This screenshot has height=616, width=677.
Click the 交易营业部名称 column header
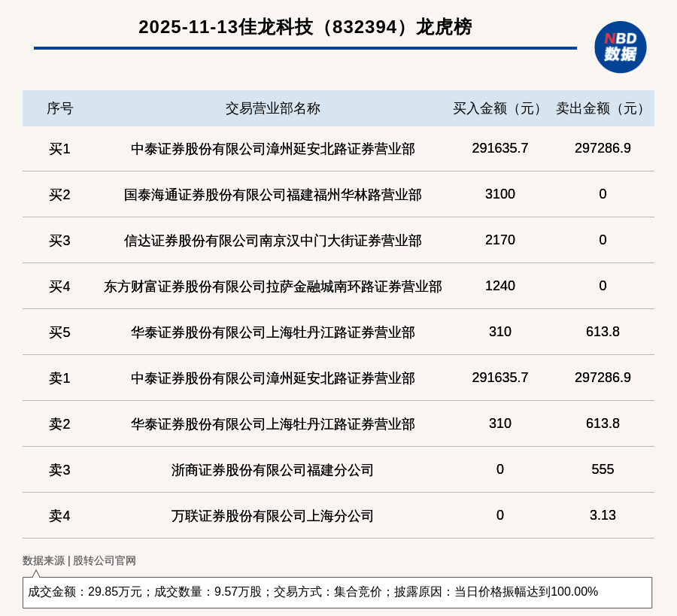pos(272,108)
